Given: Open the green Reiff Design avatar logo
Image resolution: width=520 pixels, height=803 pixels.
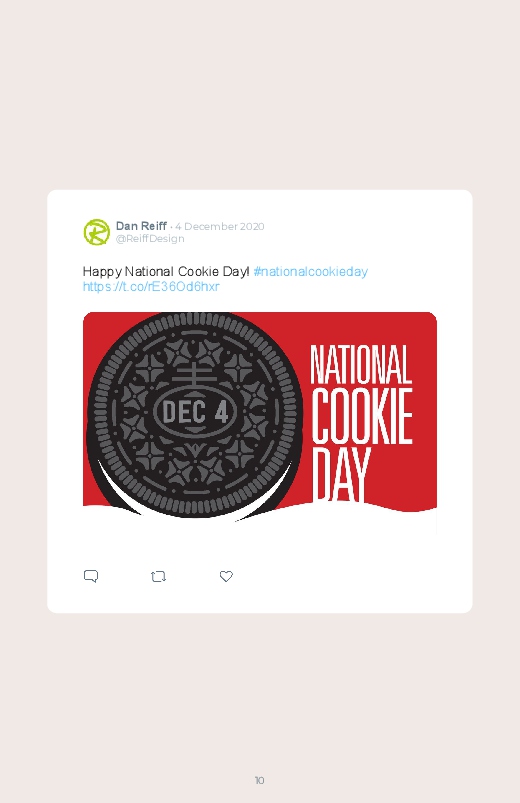Looking at the screenshot, I should click(x=97, y=232).
